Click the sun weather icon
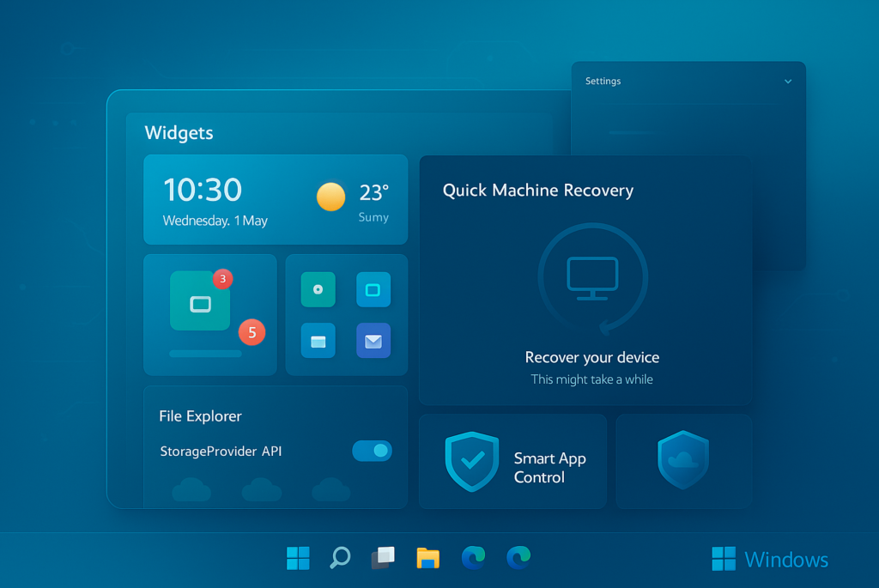879x588 pixels. (x=330, y=197)
